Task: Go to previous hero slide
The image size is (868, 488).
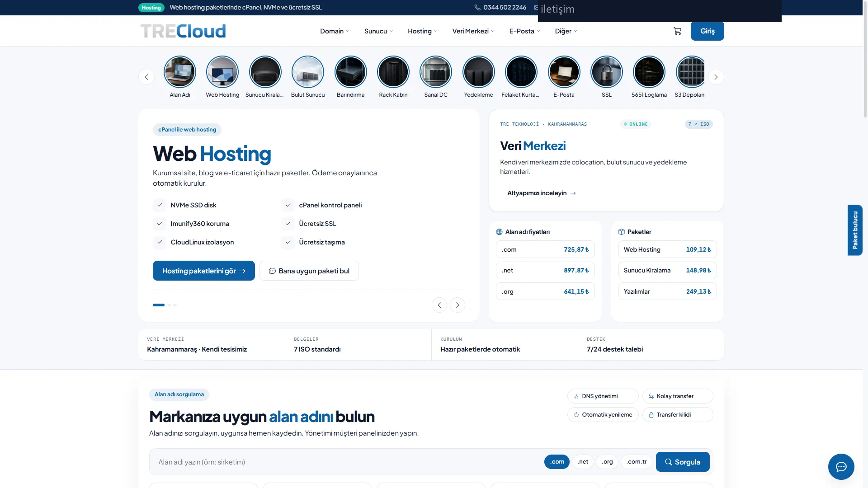Action: click(439, 305)
